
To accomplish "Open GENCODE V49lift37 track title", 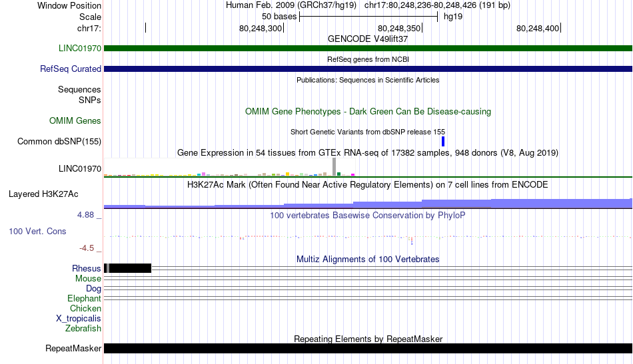I will (x=368, y=39).
